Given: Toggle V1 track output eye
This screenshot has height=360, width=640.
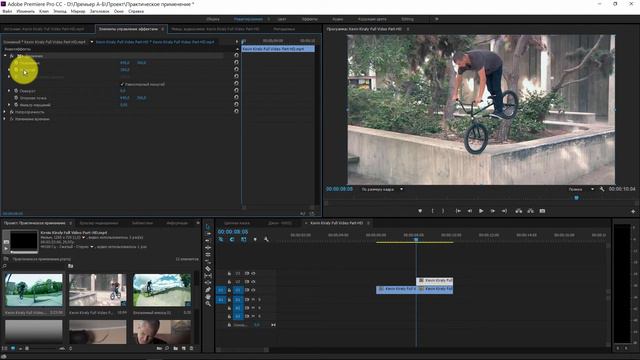Looking at the screenshot, I should point(253,290).
